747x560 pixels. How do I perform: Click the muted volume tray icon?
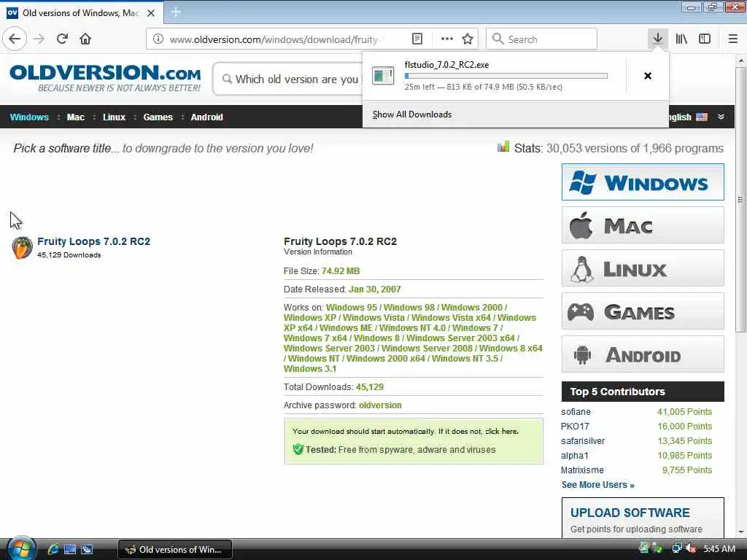pyautogui.click(x=691, y=548)
